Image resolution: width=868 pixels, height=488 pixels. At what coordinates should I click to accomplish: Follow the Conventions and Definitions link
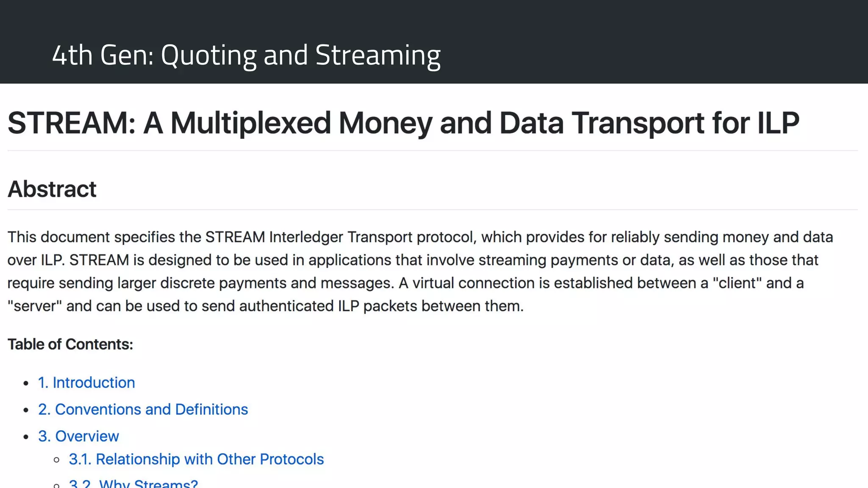pos(143,409)
